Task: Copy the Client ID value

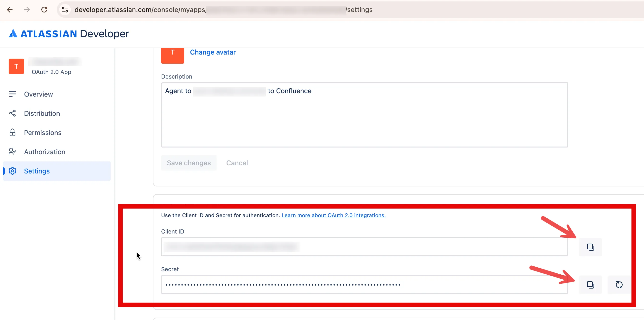Action: click(590, 247)
